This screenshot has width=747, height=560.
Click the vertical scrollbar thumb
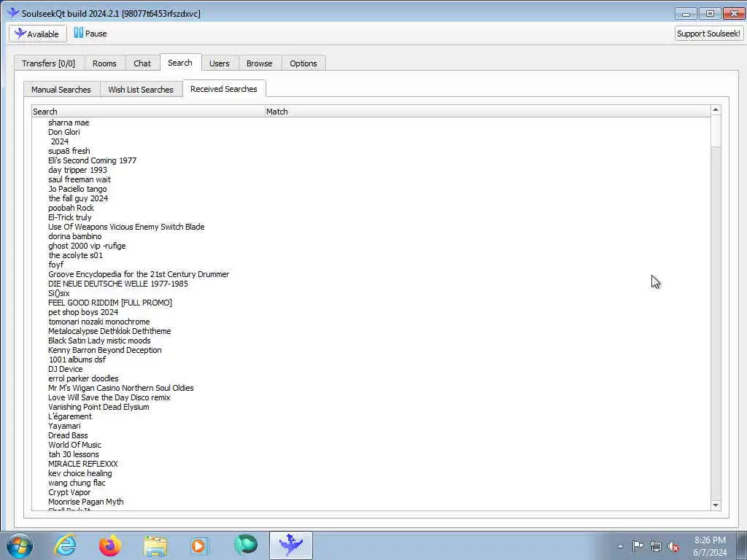coord(715,131)
